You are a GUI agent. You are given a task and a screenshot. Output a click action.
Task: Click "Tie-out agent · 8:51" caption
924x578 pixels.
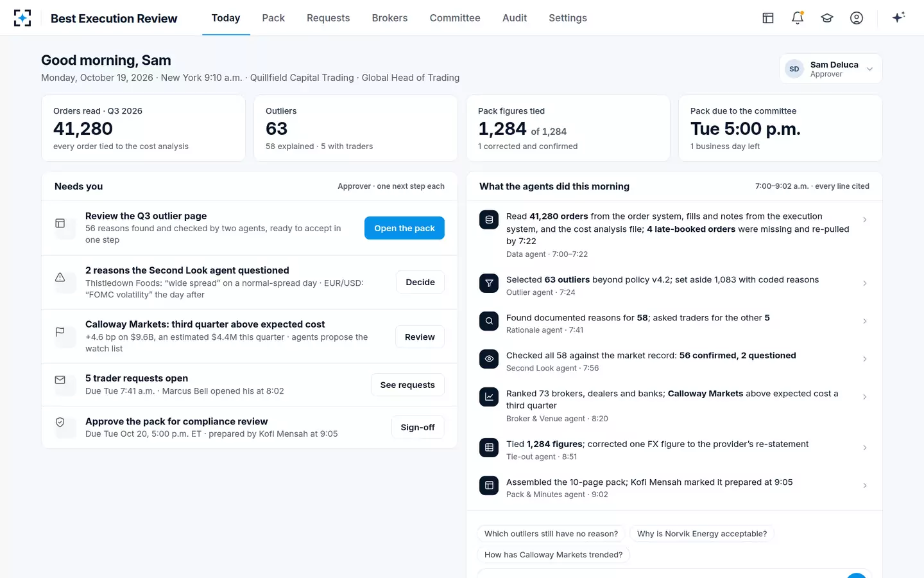542,457
